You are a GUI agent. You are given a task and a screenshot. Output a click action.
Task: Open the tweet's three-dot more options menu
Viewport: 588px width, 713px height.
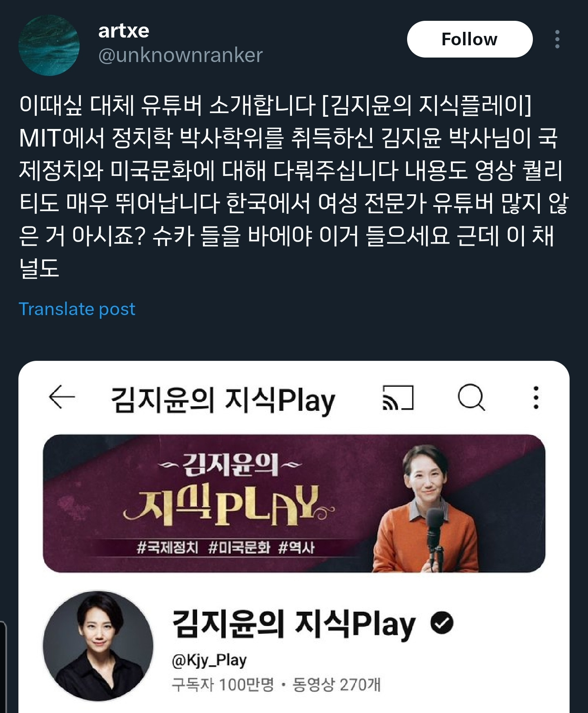(557, 39)
